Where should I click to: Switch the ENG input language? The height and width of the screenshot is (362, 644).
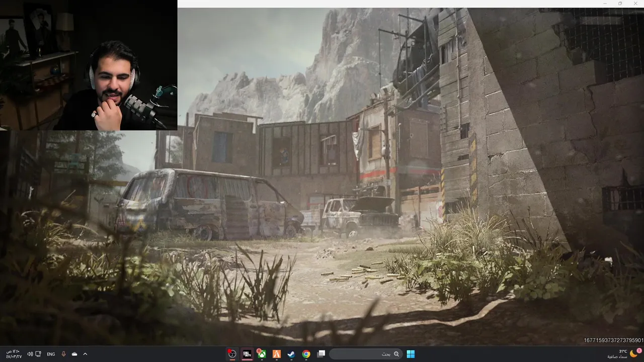click(51, 354)
